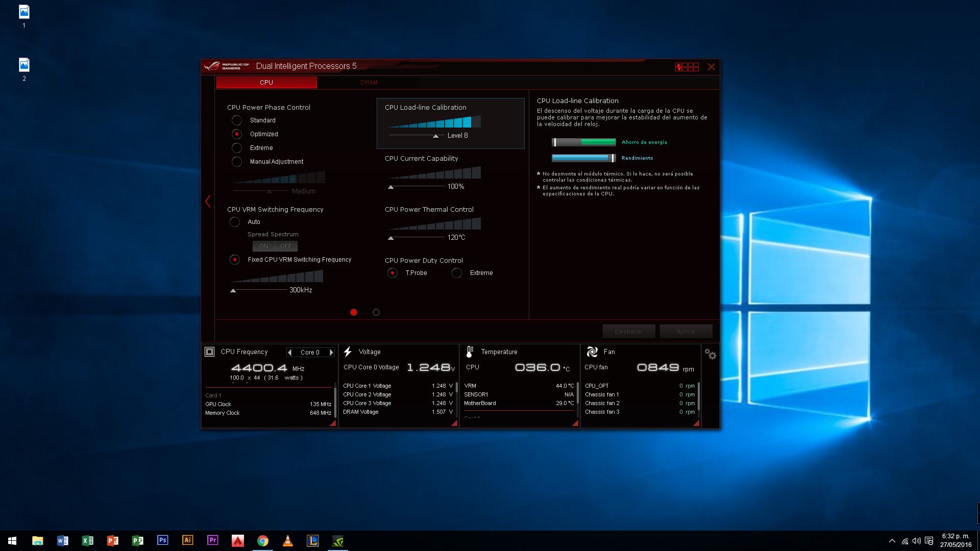Go to the next CPU core with the right arrow
The height and width of the screenshot is (551, 980).
pos(331,352)
